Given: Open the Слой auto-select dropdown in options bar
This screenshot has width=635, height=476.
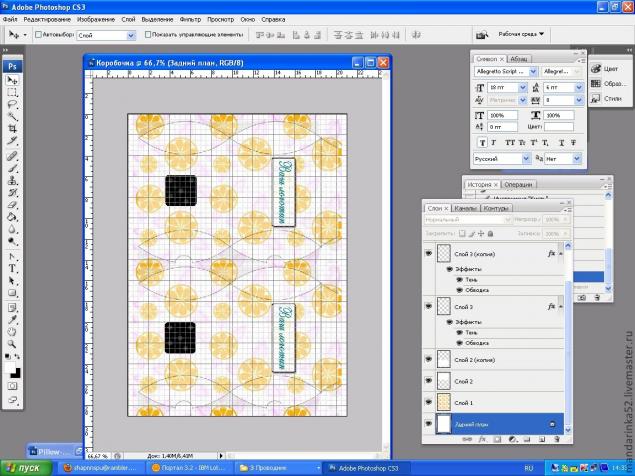Looking at the screenshot, I should click(131, 36).
